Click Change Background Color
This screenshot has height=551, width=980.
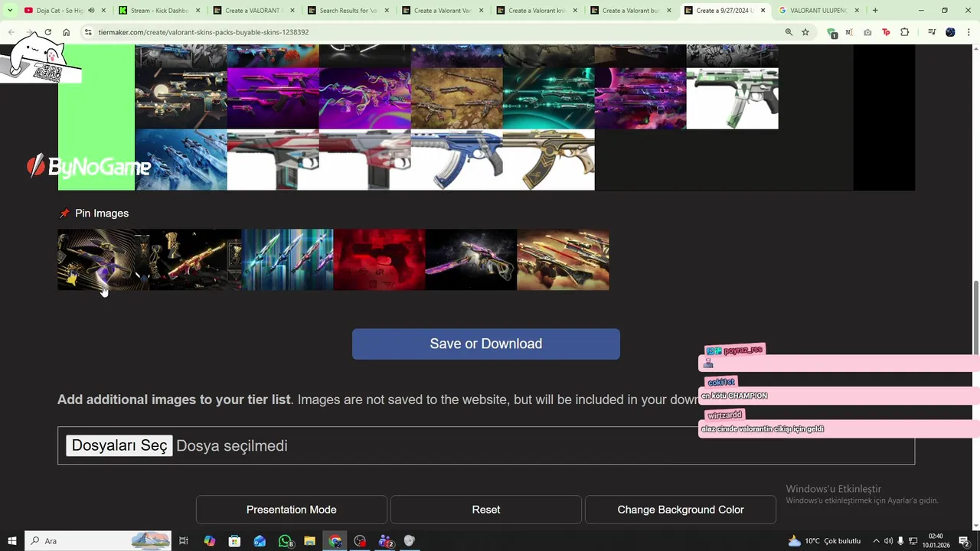point(681,510)
